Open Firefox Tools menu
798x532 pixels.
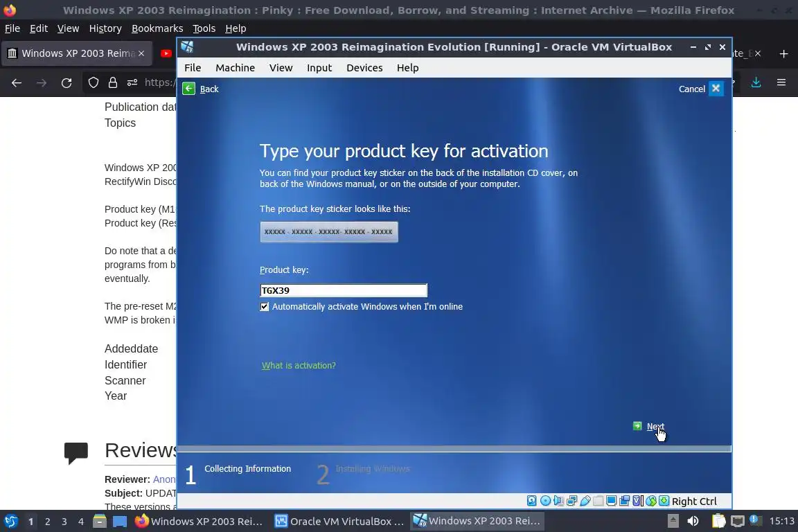(x=204, y=28)
